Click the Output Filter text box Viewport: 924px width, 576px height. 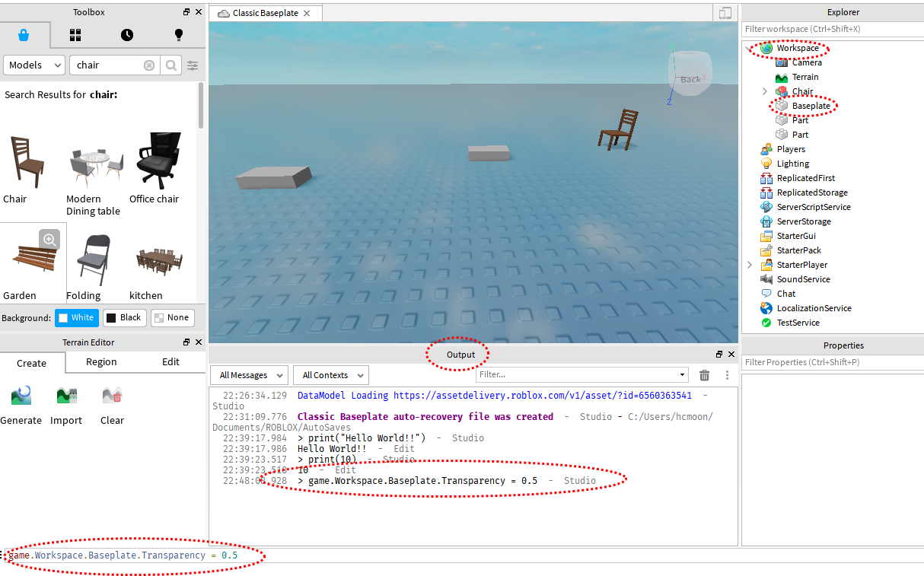pyautogui.click(x=575, y=374)
